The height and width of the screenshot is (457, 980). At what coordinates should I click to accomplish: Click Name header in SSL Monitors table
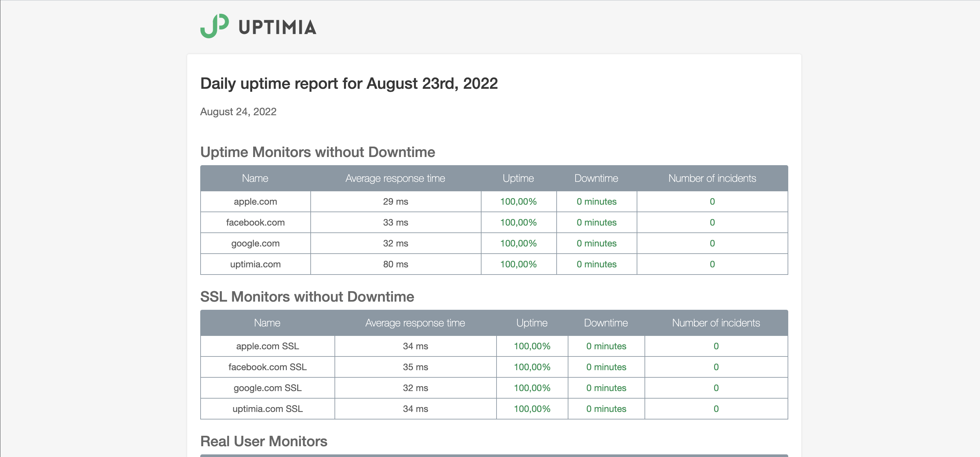point(268,323)
